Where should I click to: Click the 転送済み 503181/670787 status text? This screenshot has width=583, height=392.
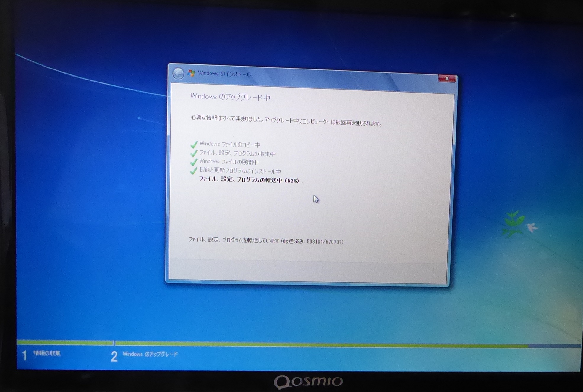click(x=313, y=242)
